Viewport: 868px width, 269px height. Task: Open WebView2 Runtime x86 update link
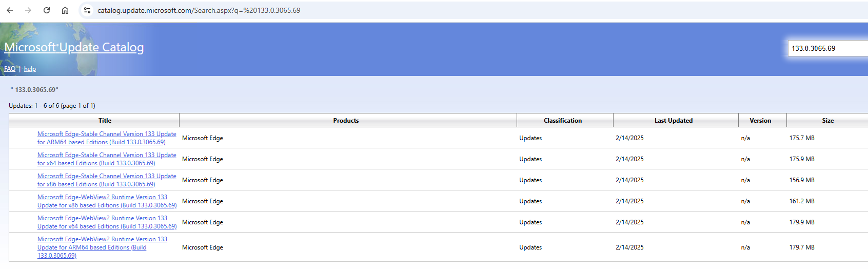pyautogui.click(x=107, y=201)
